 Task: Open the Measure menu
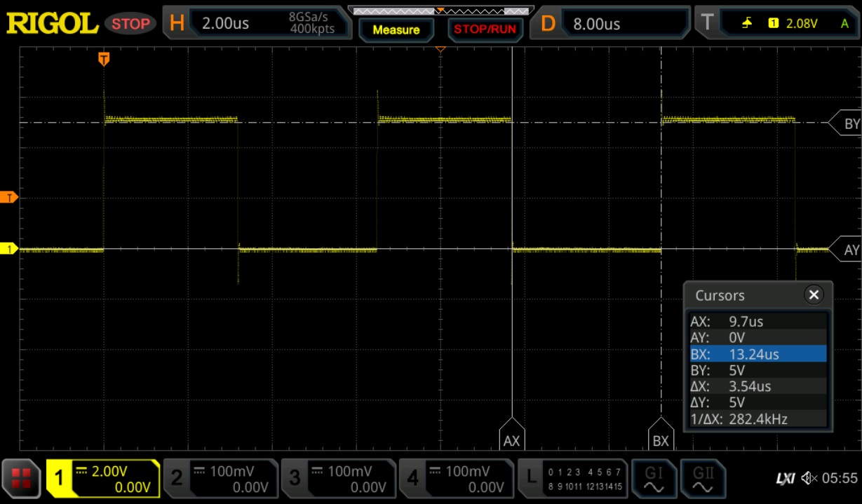click(x=396, y=31)
